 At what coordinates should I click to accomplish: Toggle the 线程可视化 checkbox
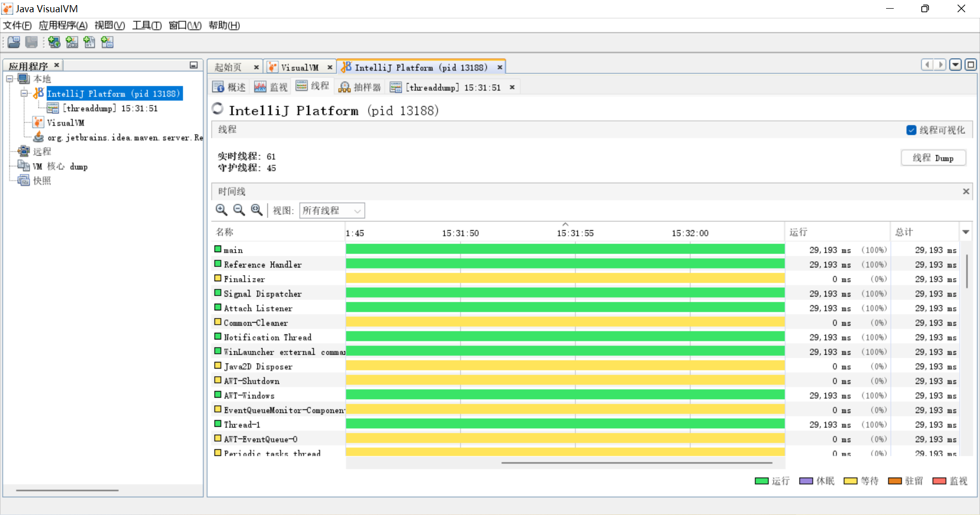pyautogui.click(x=911, y=130)
